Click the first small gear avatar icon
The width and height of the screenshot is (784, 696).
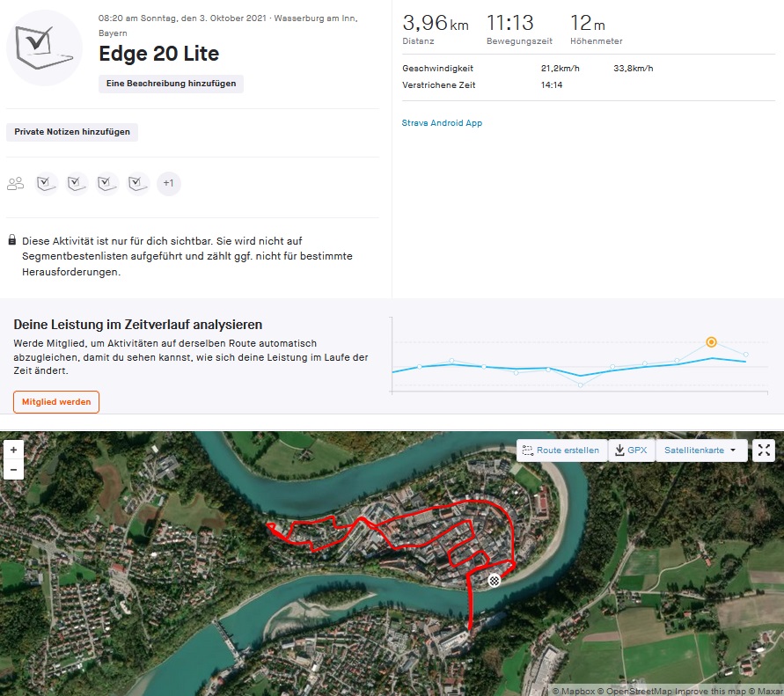(x=47, y=184)
